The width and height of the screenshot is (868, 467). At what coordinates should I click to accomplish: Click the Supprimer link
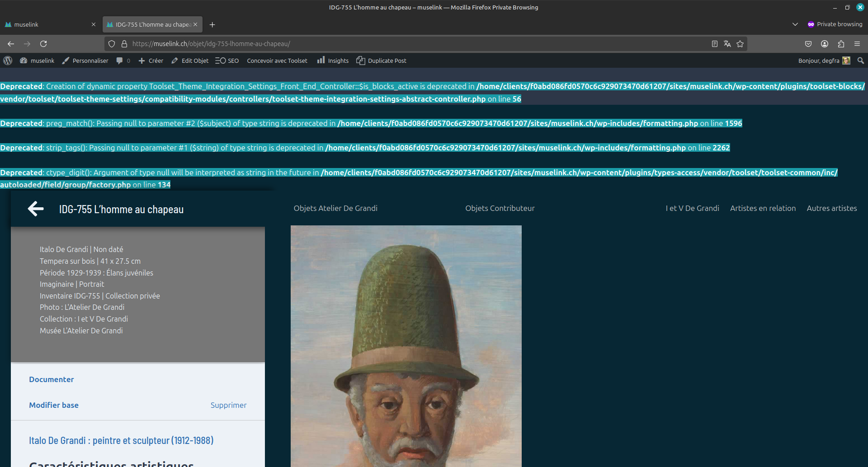[x=228, y=405]
